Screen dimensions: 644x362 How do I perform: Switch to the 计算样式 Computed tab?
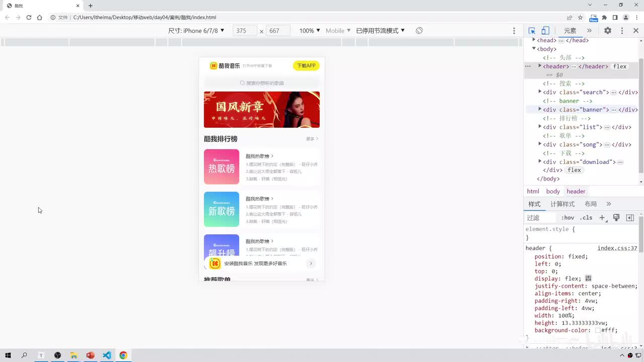pyautogui.click(x=562, y=204)
